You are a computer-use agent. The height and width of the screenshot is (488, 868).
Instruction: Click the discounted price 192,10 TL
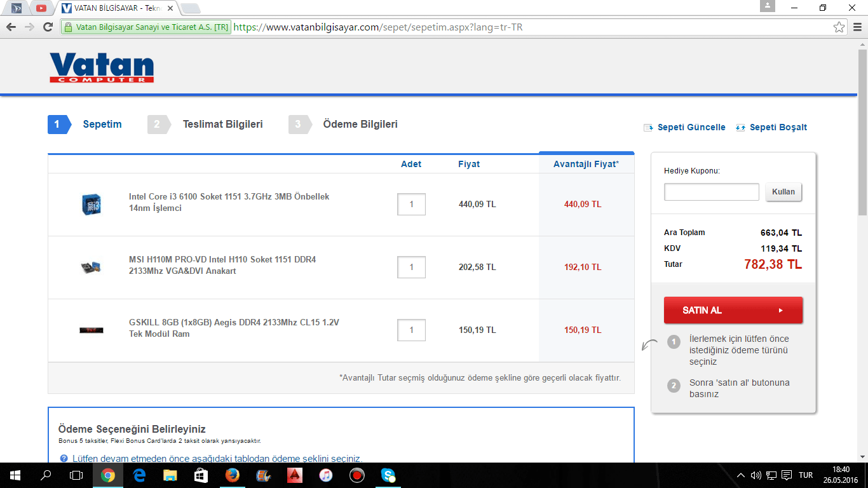click(583, 268)
